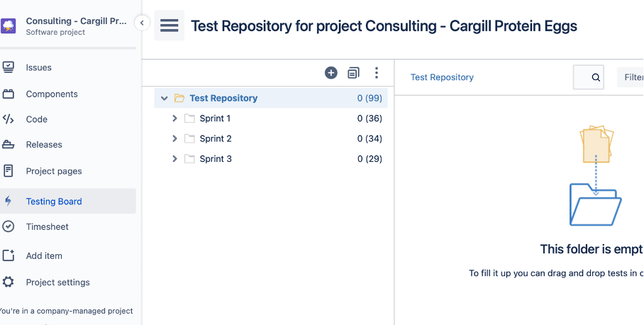Click the multi-page view icon in tree toolbar
The width and height of the screenshot is (644, 325).
coord(353,72)
